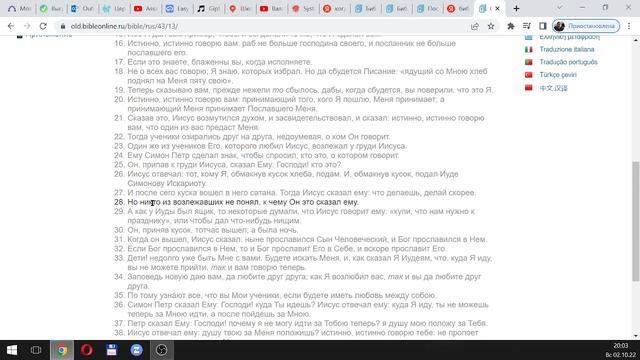Click the Italian flag icon
Viewport: 640px width, 360px height.
[529, 49]
